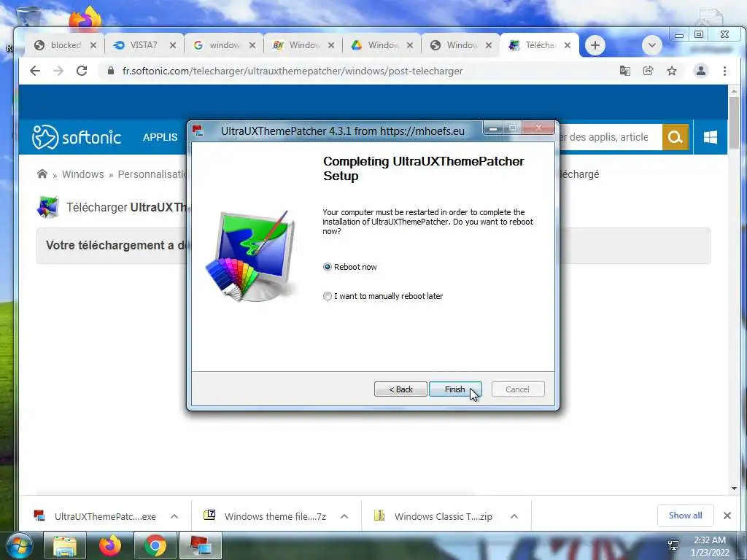
Task: Open the Firefox desktop shortcut
Action: [x=85, y=19]
